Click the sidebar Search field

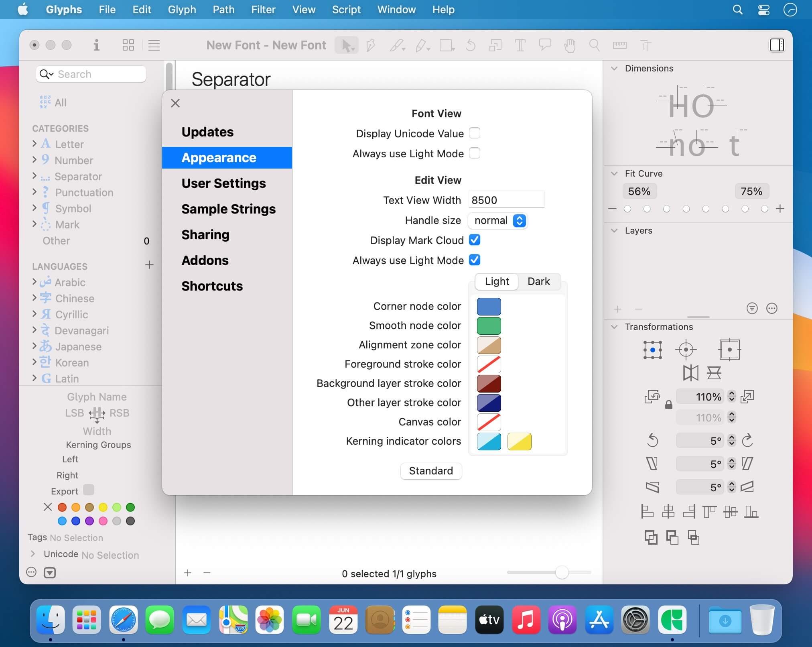91,74
